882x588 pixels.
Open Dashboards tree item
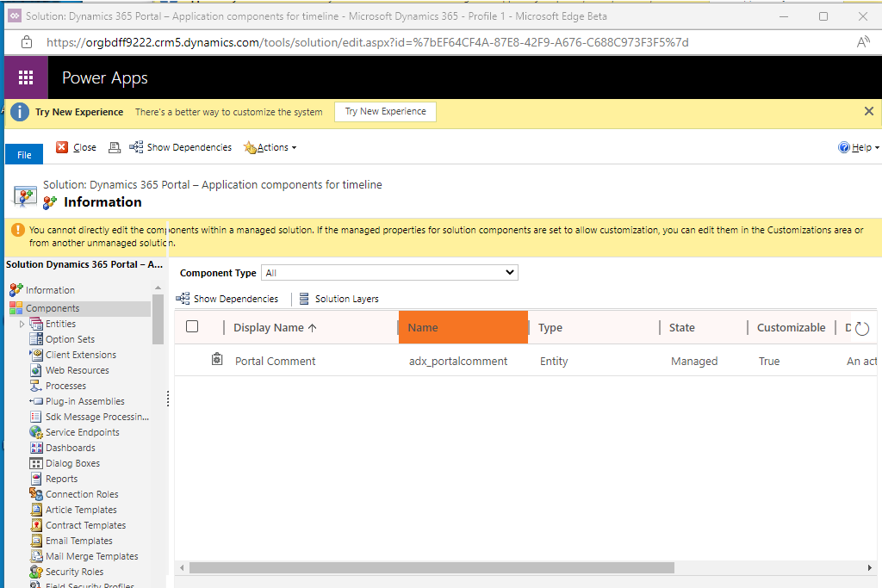[71, 448]
